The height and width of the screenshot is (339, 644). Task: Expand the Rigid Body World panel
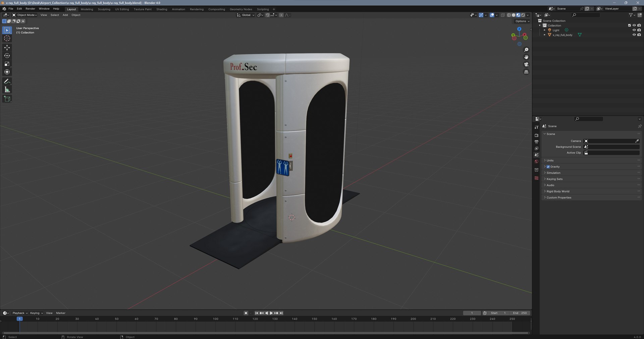point(592,191)
